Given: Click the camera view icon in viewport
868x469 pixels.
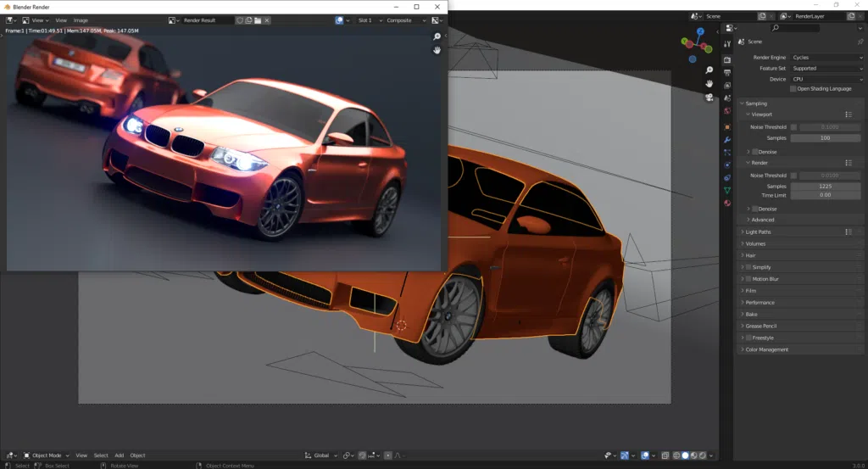Looking at the screenshot, I should 709,97.
